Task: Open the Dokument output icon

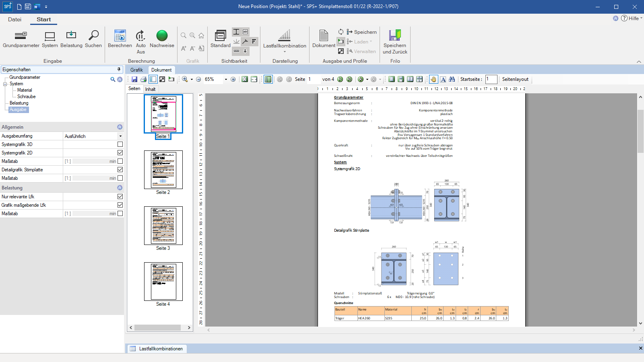Action: [324, 39]
